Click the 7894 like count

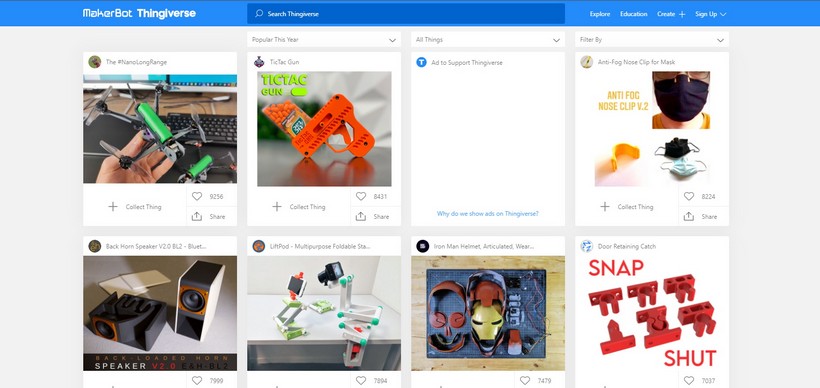pyautogui.click(x=381, y=381)
